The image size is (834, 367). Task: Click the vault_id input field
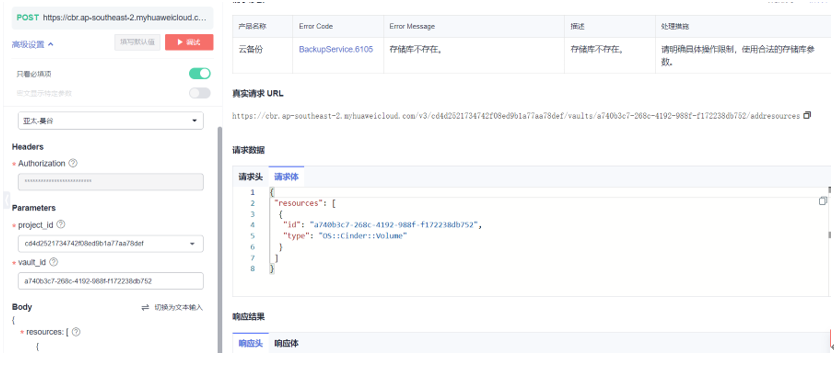(x=111, y=281)
